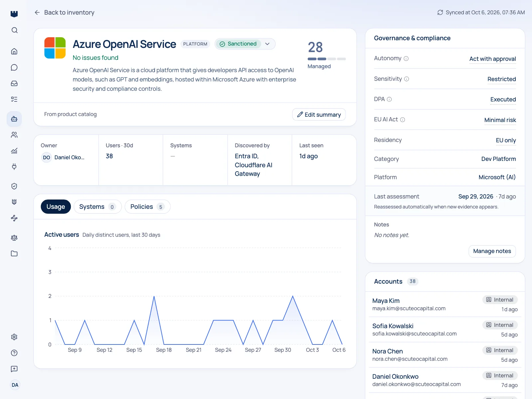Image resolution: width=532 pixels, height=399 pixels.
Task: Open the DA user avatar
Action: (x=15, y=385)
